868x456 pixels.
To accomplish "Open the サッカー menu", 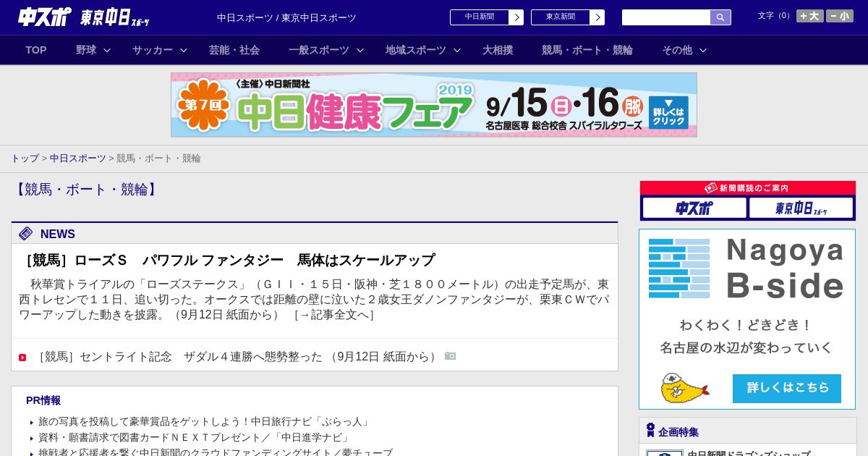I will [x=153, y=50].
